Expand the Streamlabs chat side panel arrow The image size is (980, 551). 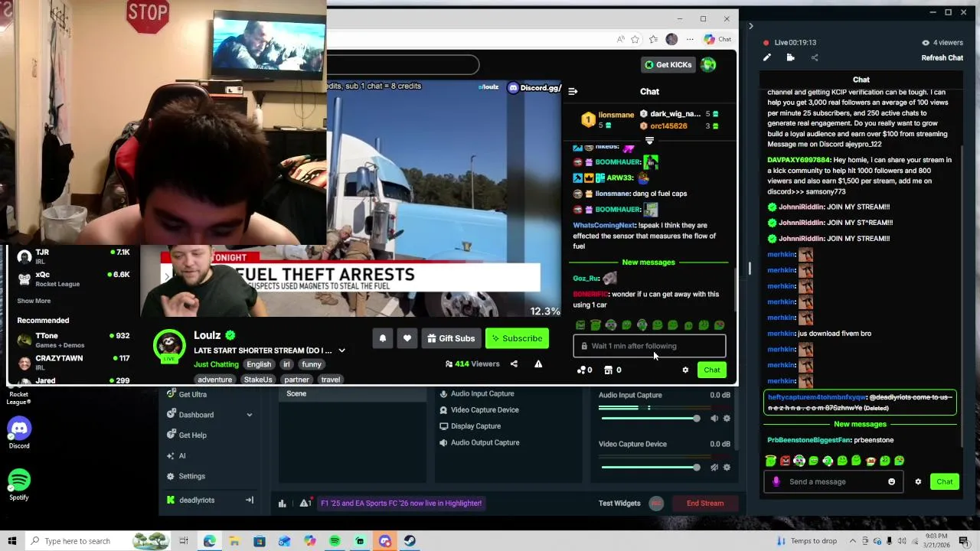click(x=750, y=26)
